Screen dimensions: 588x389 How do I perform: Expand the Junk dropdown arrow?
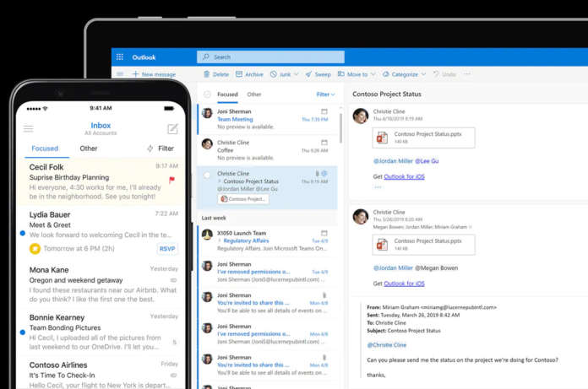tap(297, 74)
